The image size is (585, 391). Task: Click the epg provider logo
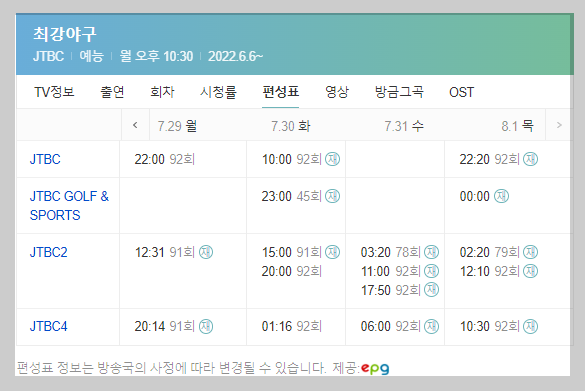click(375, 369)
